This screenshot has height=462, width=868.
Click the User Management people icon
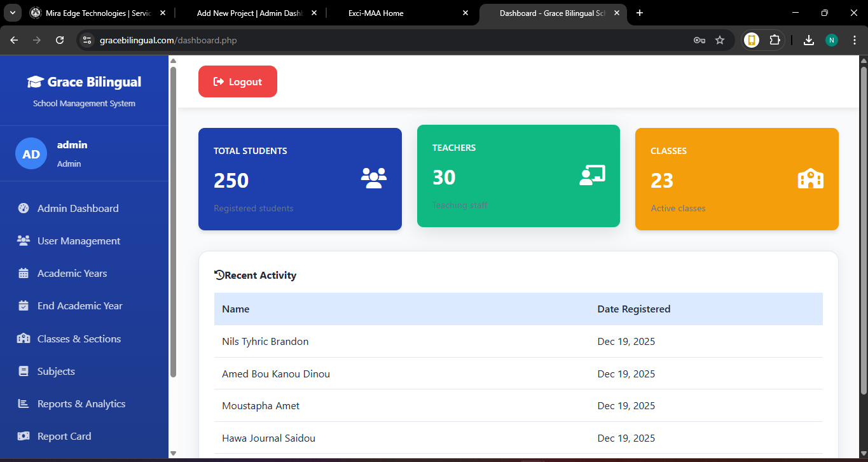(x=24, y=241)
